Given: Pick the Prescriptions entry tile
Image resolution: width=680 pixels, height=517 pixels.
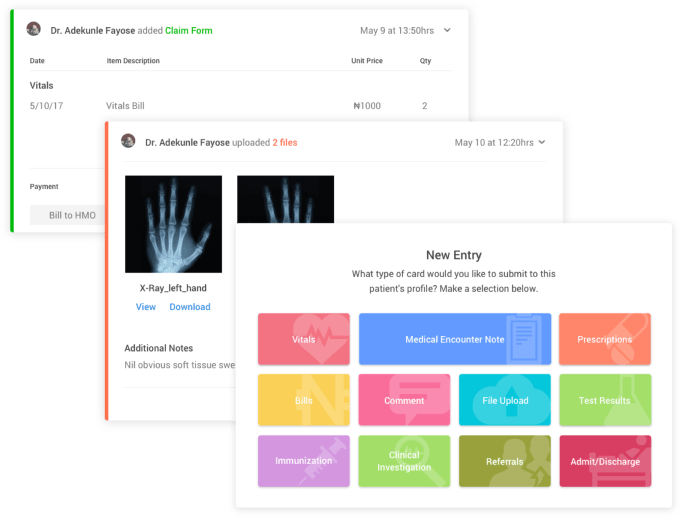Looking at the screenshot, I should 605,339.
